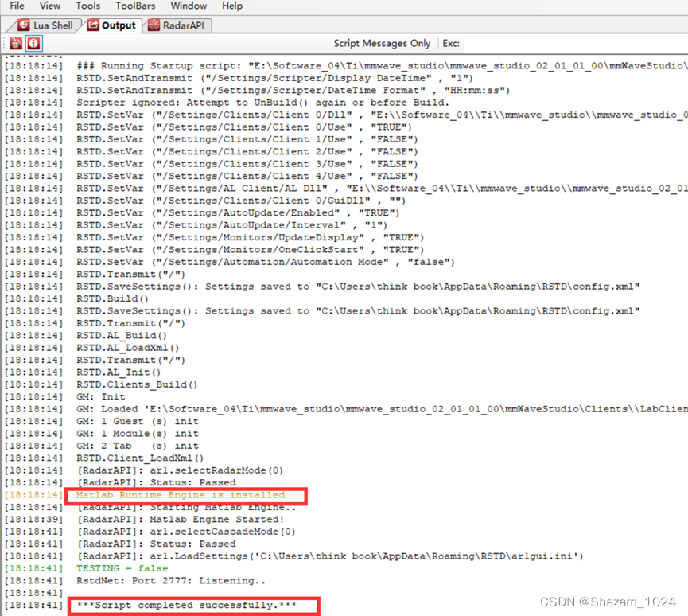
Task: Click the 'RSTD.AL_LoadXml()' log line
Action: [x=128, y=348]
